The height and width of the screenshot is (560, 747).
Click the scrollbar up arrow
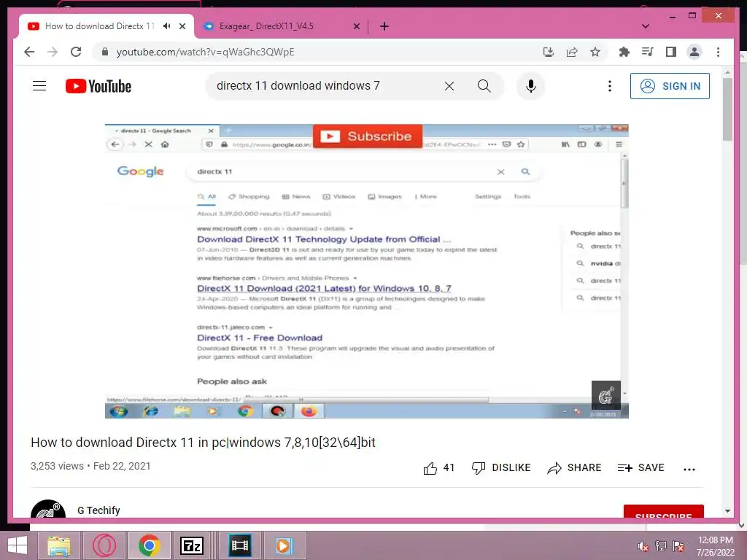click(x=727, y=72)
